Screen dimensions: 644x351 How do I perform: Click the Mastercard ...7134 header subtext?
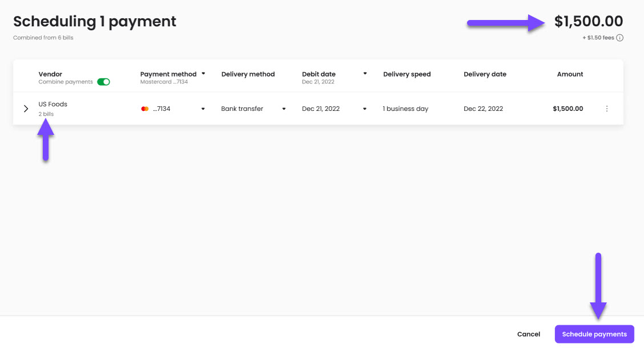coord(164,82)
